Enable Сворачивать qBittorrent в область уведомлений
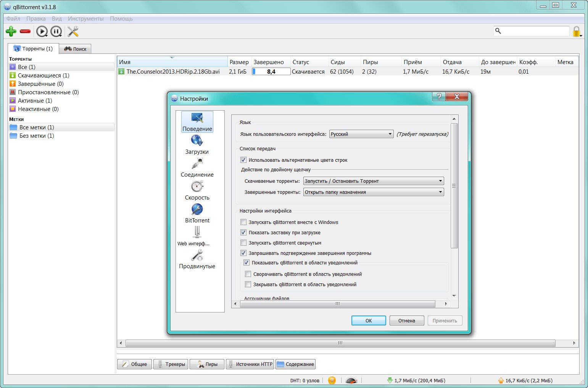588x388 pixels. [x=248, y=274]
